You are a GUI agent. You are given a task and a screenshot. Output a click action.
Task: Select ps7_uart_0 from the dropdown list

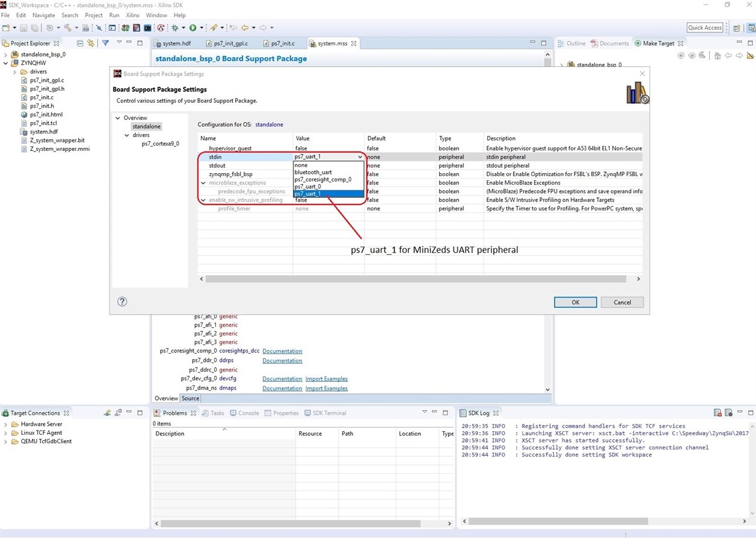click(x=307, y=186)
